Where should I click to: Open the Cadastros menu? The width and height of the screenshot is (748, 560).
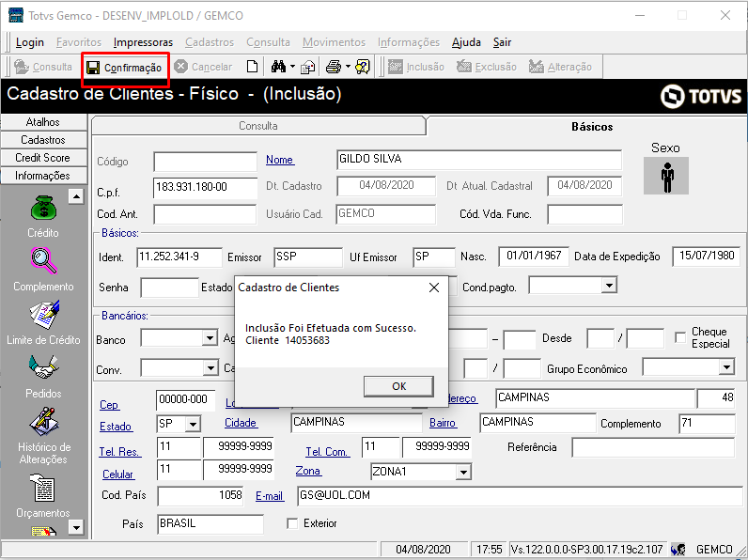pos(210,42)
